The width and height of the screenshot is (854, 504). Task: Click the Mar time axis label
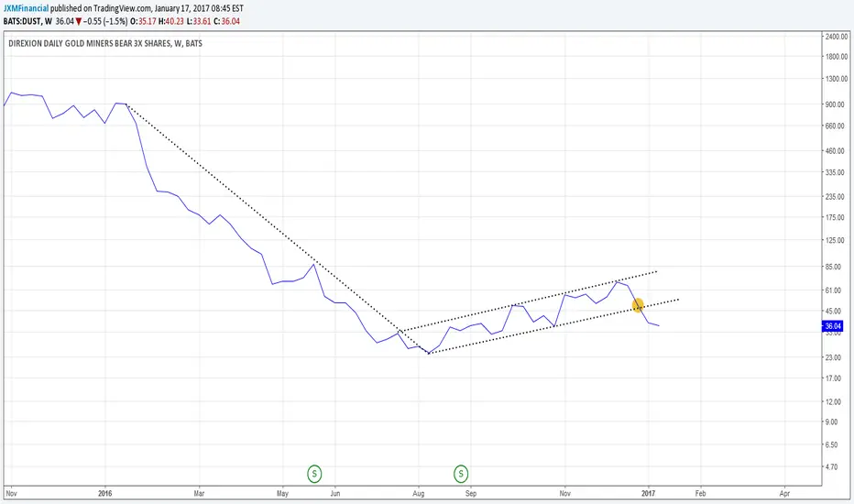200,494
